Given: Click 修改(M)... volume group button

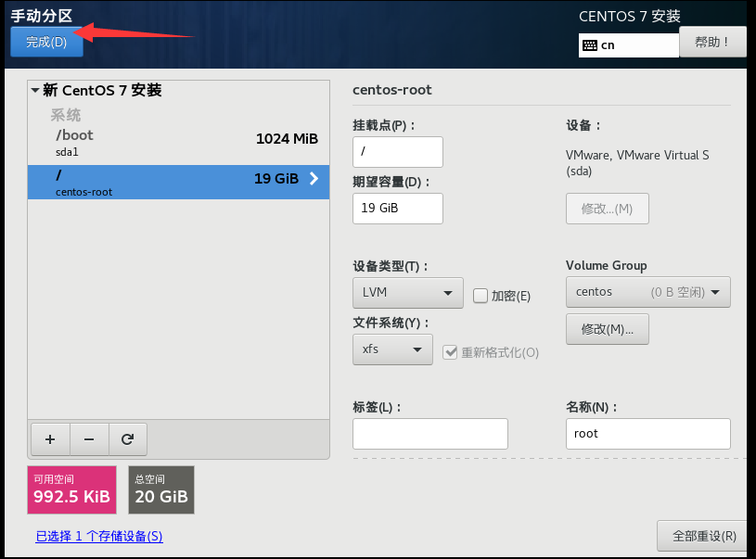Looking at the screenshot, I should (607, 329).
